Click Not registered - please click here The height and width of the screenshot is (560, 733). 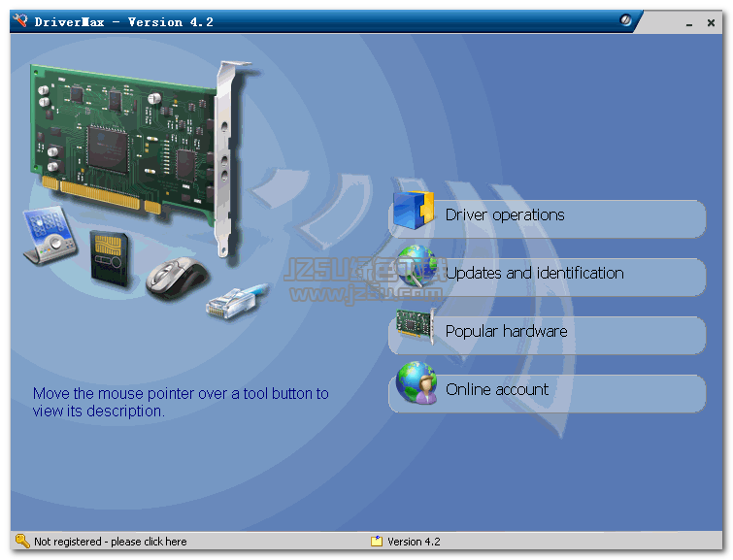pyautogui.click(x=111, y=542)
